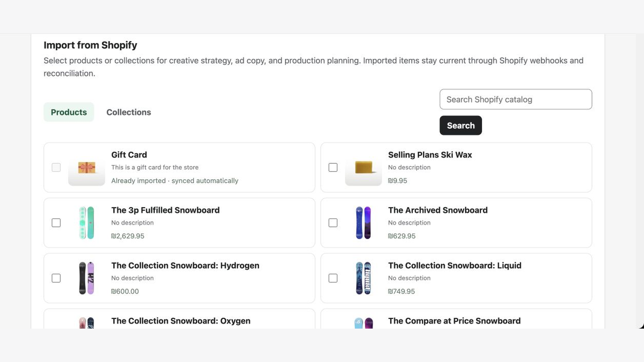Image resolution: width=644 pixels, height=362 pixels.
Task: Click The 3p Fulfilled Snowboard title
Action: (165, 210)
